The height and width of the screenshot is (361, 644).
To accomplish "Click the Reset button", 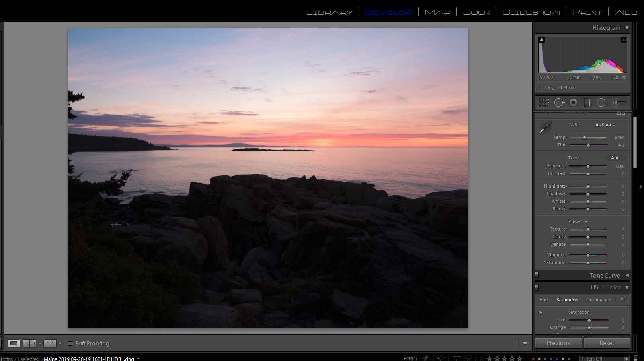I will (x=606, y=343).
